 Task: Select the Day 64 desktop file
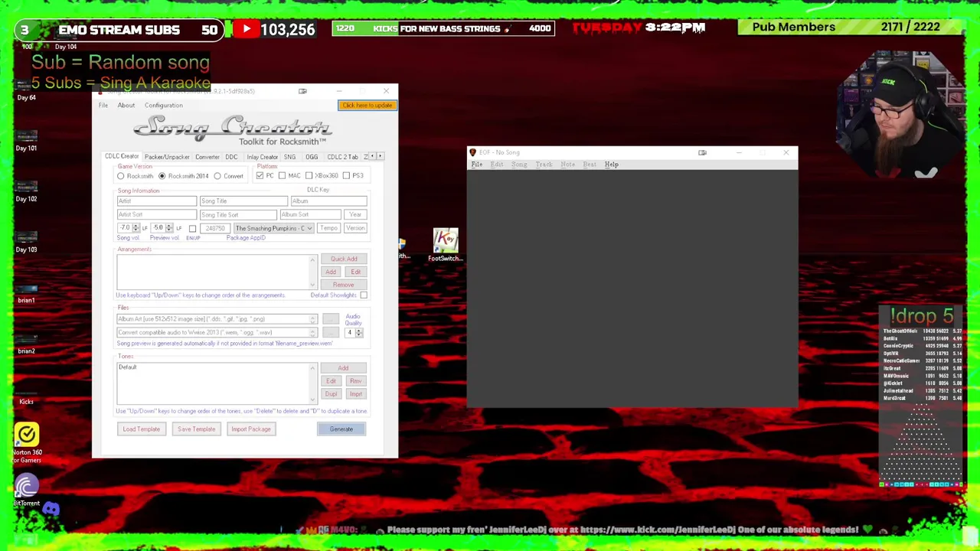(x=26, y=89)
